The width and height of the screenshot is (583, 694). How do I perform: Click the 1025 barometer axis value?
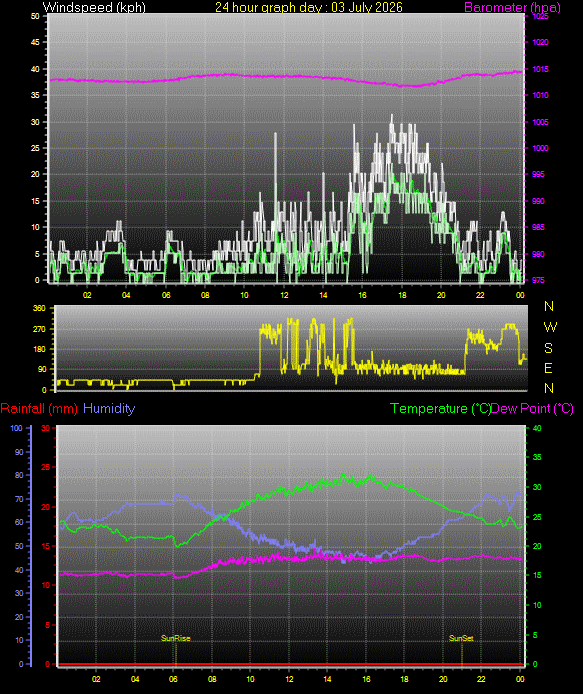540,16
